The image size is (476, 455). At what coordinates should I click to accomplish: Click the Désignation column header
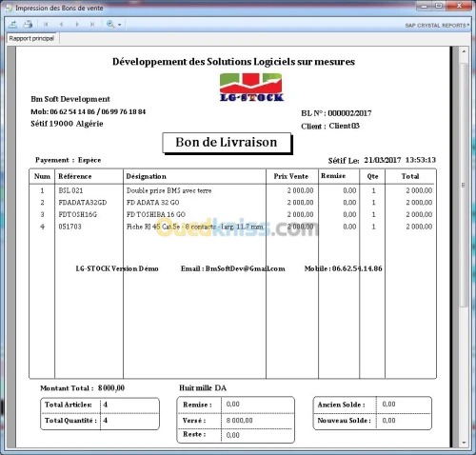coord(146,176)
